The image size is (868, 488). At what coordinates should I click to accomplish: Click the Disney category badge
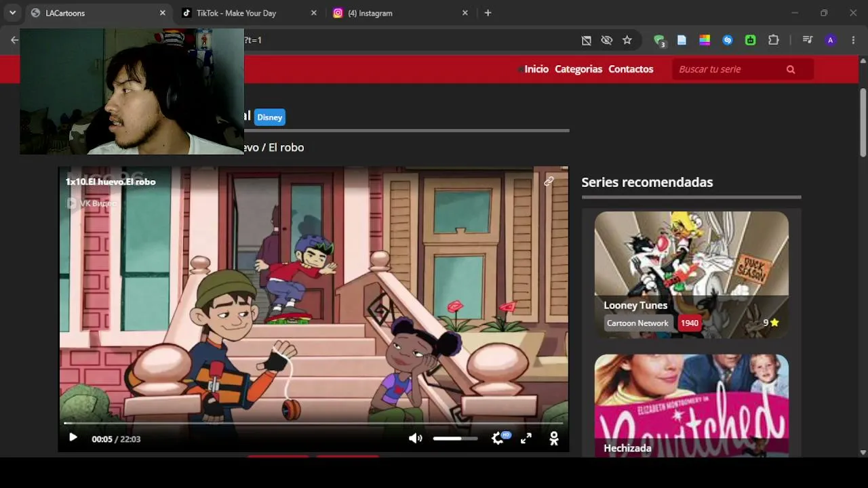(269, 117)
